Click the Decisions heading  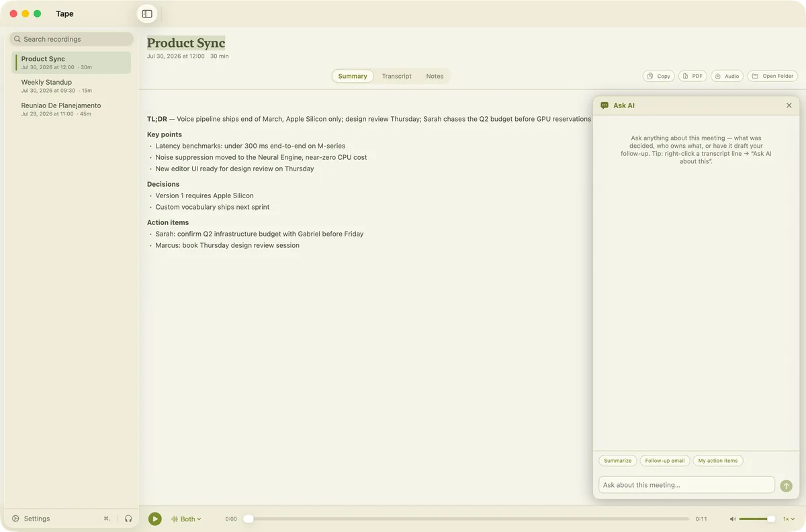[163, 184]
